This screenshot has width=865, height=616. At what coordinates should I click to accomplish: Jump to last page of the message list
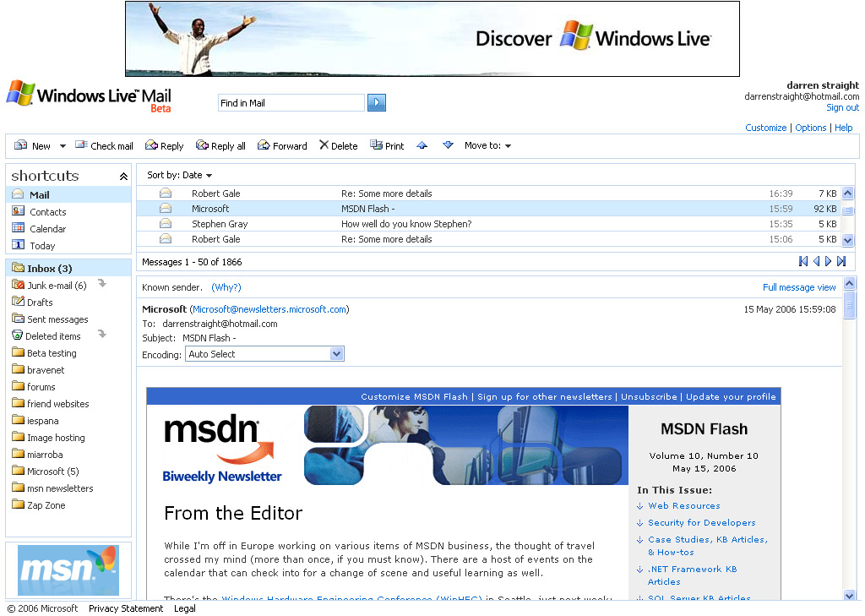point(841,262)
